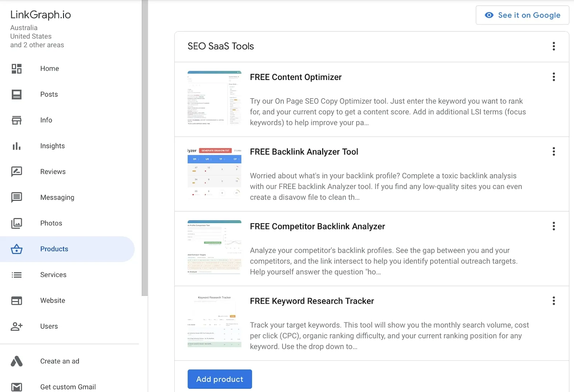Screen dimensions: 574x392
Task: Open Users management
Action: point(49,326)
